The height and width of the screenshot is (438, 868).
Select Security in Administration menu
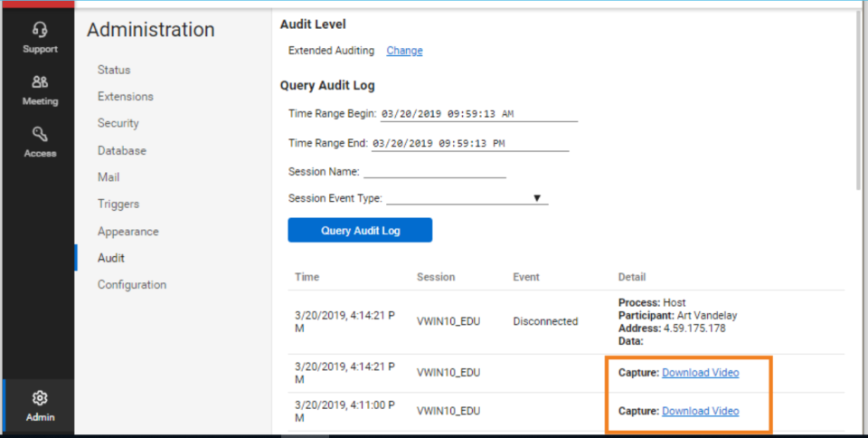coord(118,123)
